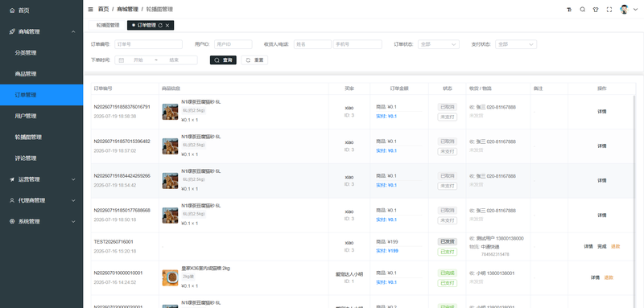Toggle fullscreen with the header icon
This screenshot has width=644, height=308.
609,10
